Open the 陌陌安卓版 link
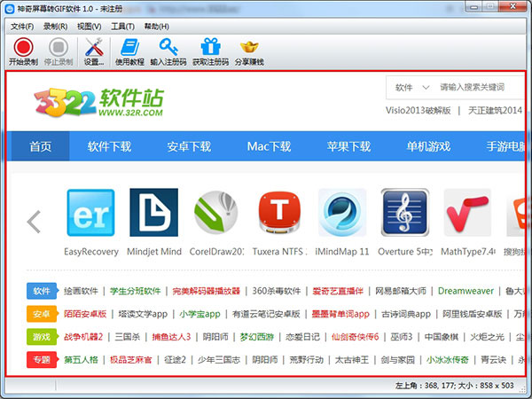The width and height of the screenshot is (532, 399). click(85, 314)
